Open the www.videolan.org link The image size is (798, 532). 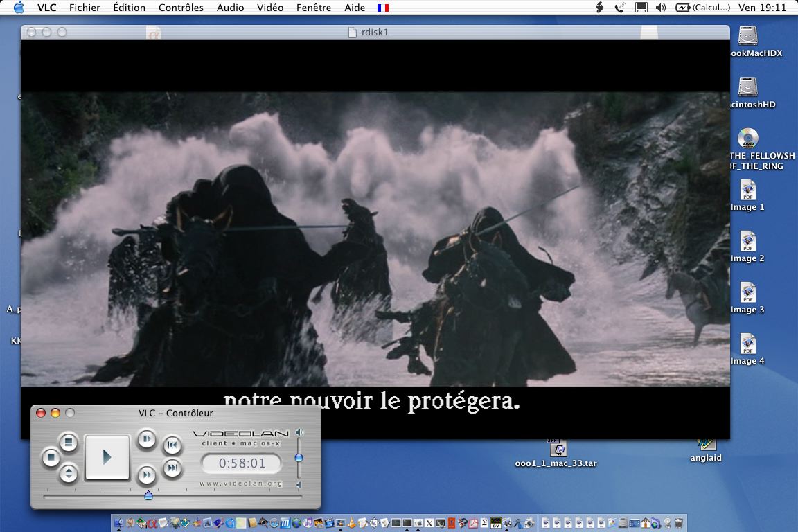pyautogui.click(x=241, y=483)
